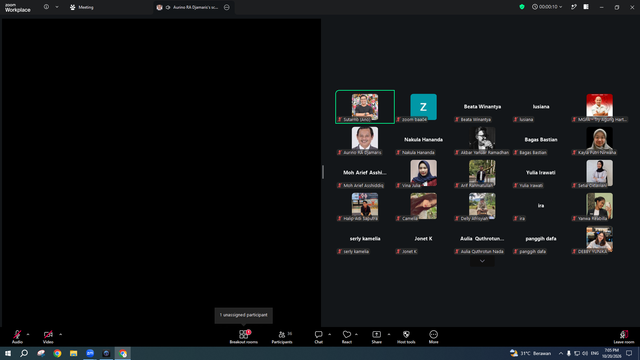Open the Windows notification center
The height and width of the screenshot is (360, 640).
(x=629, y=353)
